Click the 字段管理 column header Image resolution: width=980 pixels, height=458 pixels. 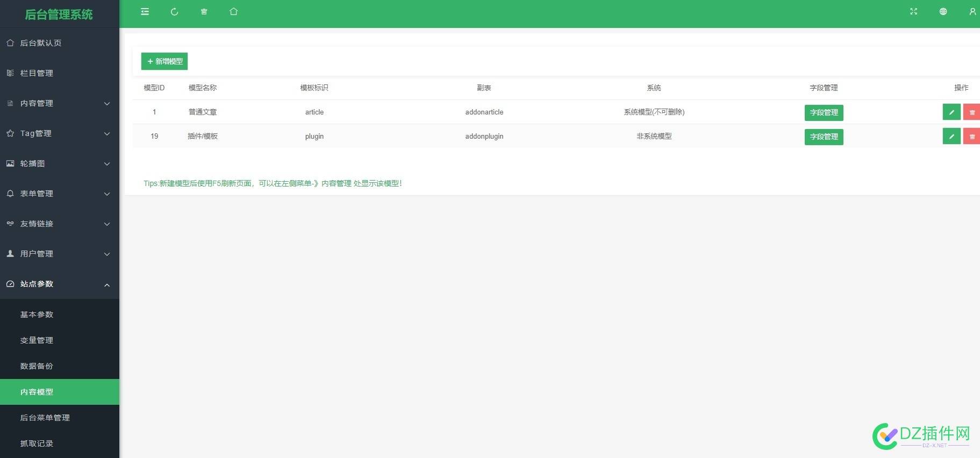824,88
